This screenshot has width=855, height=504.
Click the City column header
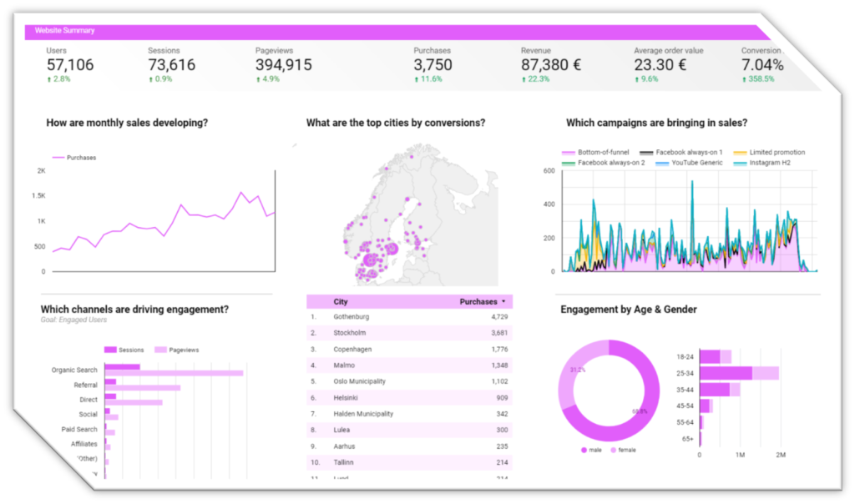click(341, 301)
